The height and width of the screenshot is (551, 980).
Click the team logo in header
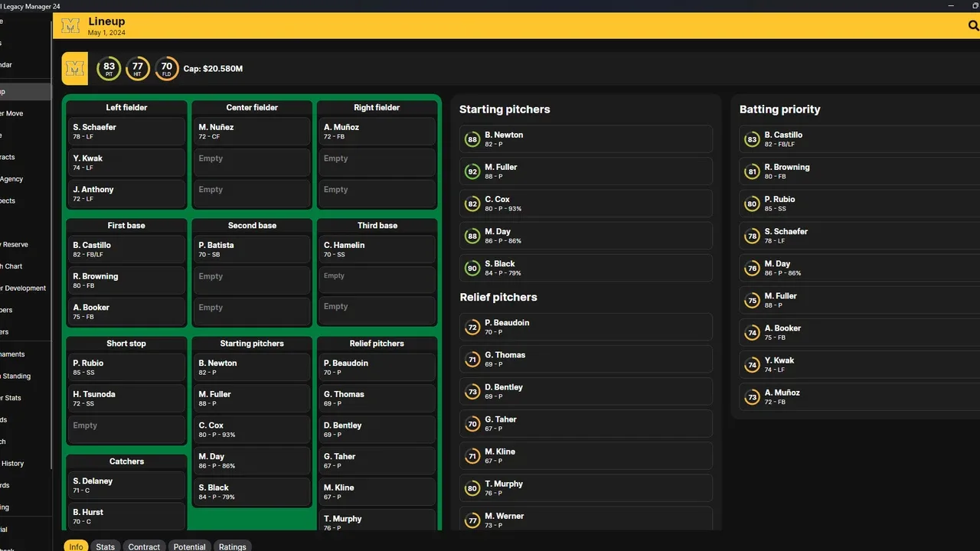[70, 27]
